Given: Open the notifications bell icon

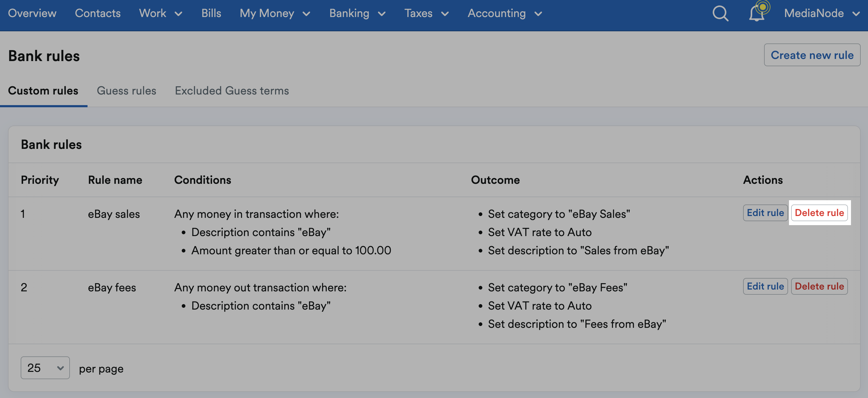Looking at the screenshot, I should tap(756, 13).
